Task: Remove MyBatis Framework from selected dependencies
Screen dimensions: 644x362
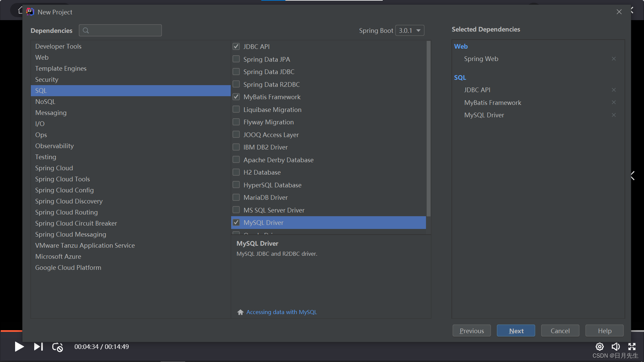Action: [x=613, y=103]
